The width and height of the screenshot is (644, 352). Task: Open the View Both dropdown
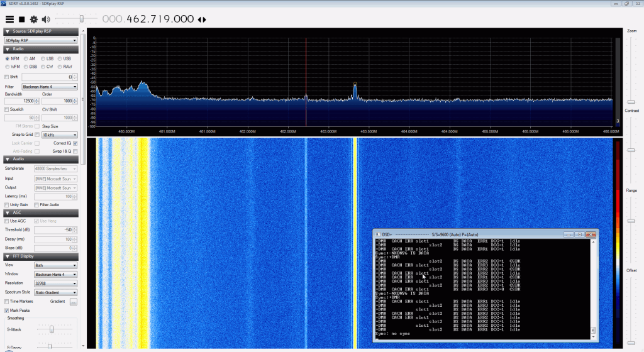click(55, 265)
